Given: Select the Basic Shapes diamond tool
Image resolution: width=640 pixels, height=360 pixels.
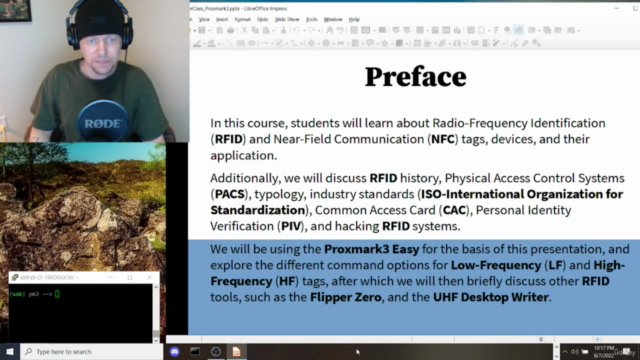Looking at the screenshot, I should click(311, 43).
